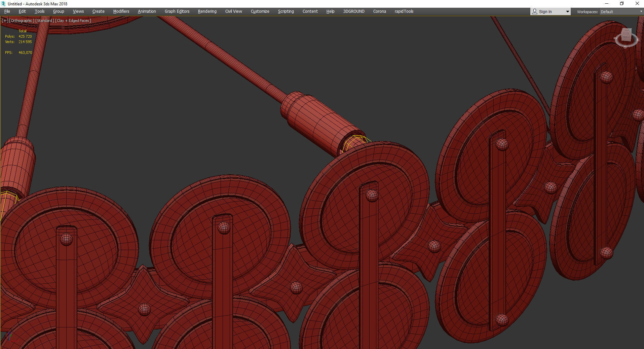The height and width of the screenshot is (349, 644).
Task: Open the File menu
Action: (x=7, y=11)
